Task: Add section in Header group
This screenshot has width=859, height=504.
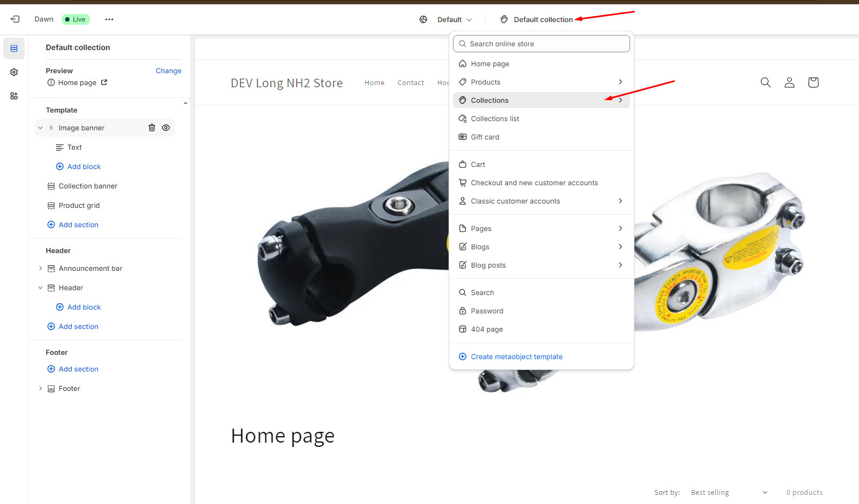Action: pos(73,326)
